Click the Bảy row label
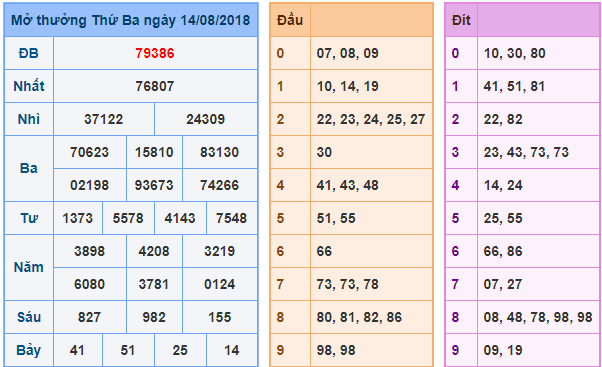This screenshot has height=367, width=602. (x=29, y=350)
